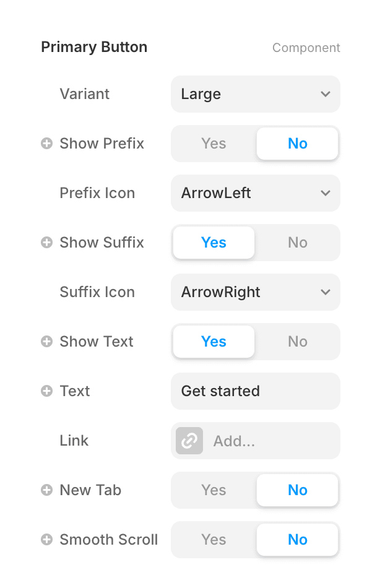Click the plus icon beside Show Text
This screenshot has width=380, height=588.
[x=46, y=341]
